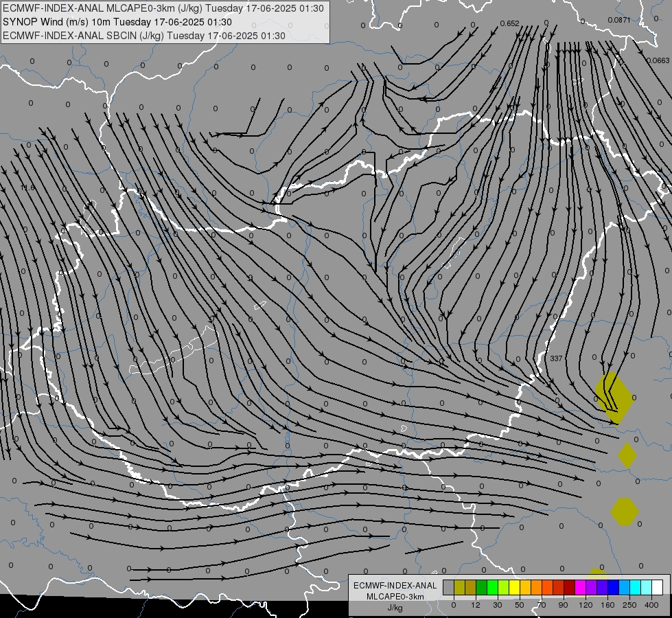Viewport: 672px width, 618px height.
Task: Click the olive hexagon CAPE area
Action: 625,512
